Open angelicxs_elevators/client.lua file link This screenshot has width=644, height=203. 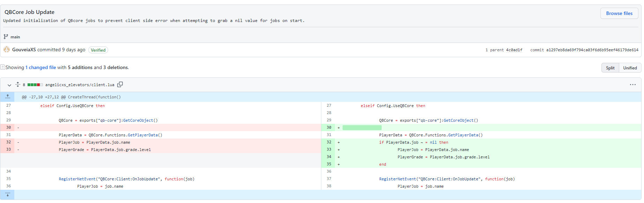tap(80, 85)
